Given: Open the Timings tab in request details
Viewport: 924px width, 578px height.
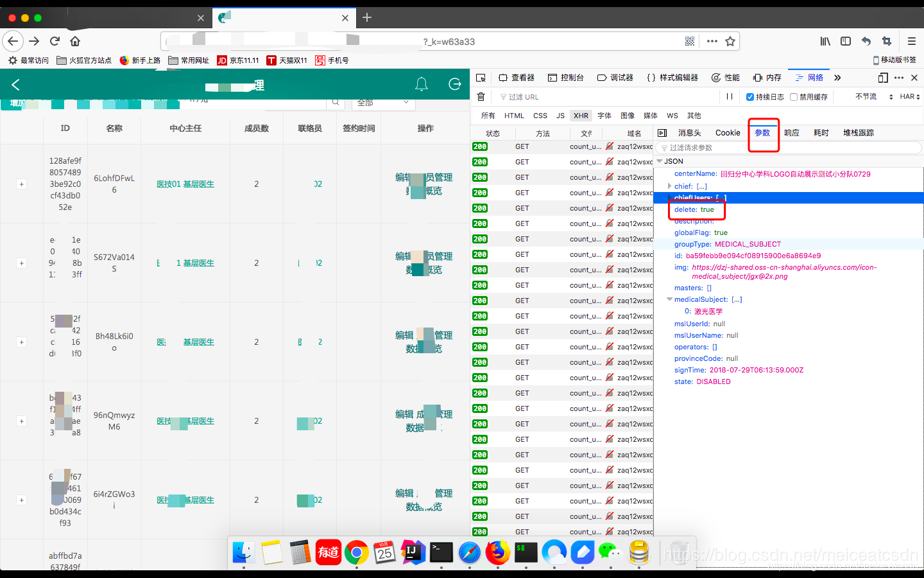Looking at the screenshot, I should click(821, 133).
